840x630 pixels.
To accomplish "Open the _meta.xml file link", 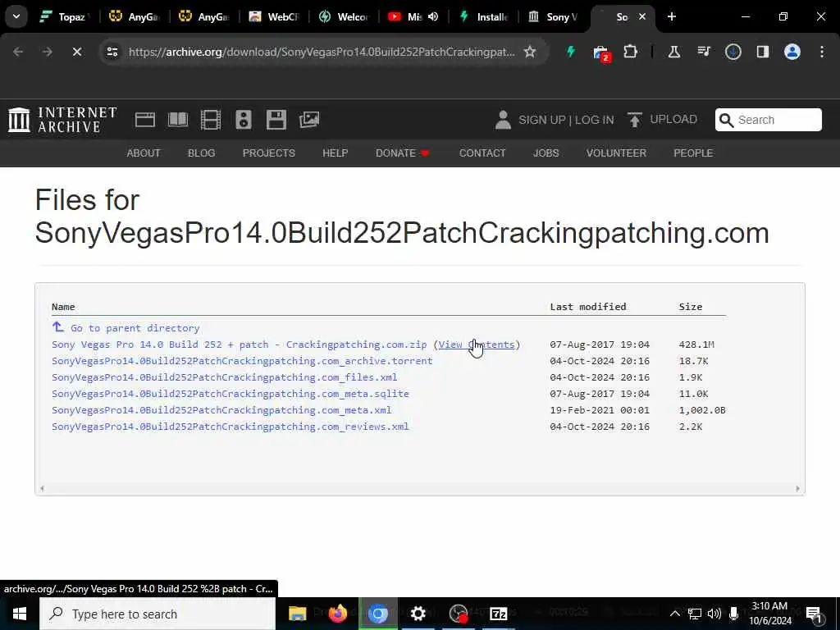I will (221, 410).
